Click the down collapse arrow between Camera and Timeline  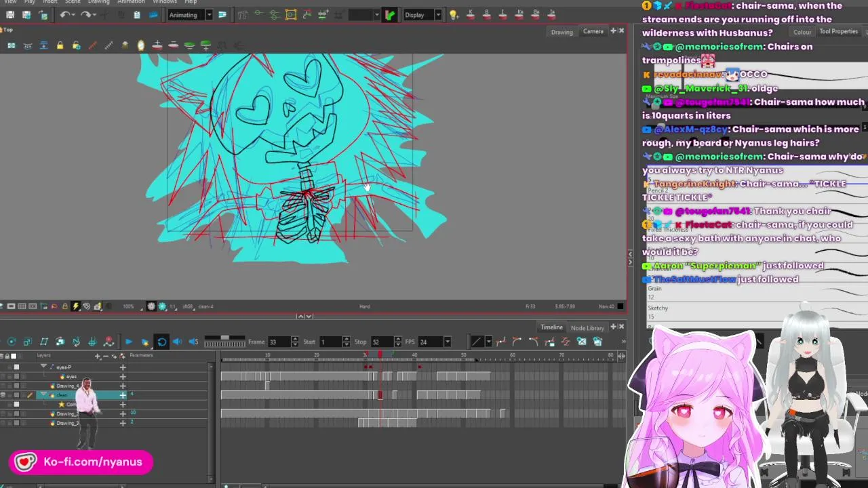pos(309,316)
